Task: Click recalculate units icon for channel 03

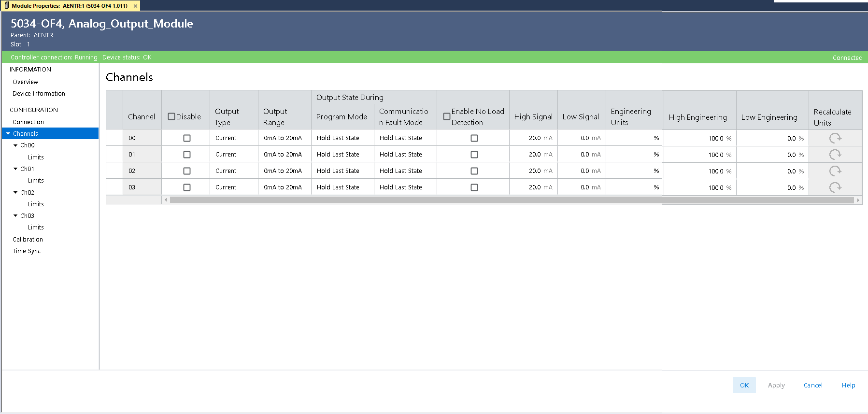Action: coord(835,187)
